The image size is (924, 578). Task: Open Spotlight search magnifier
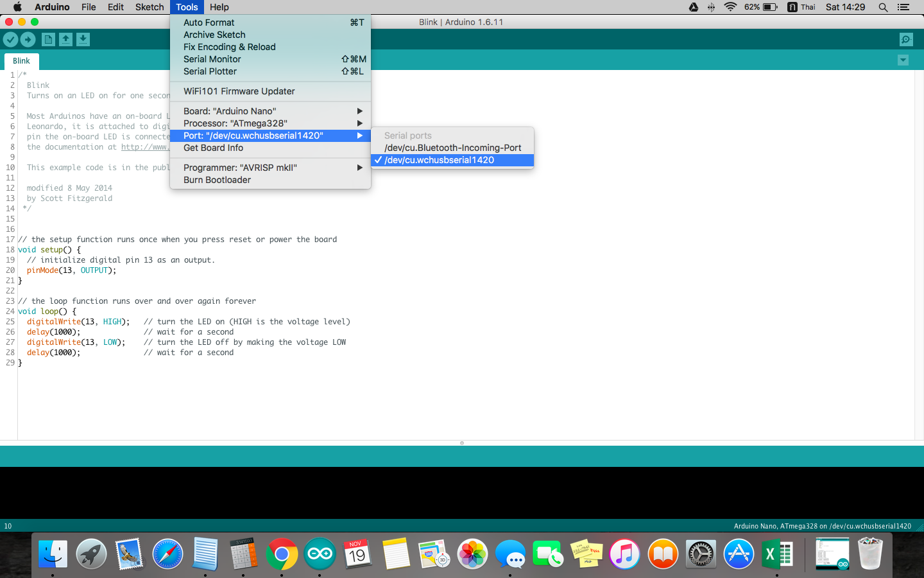tap(883, 7)
